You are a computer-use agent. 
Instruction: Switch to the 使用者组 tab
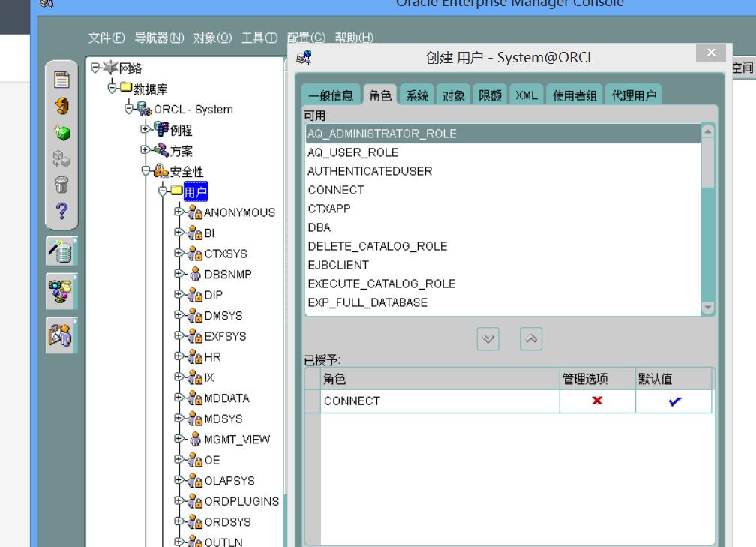click(x=574, y=95)
